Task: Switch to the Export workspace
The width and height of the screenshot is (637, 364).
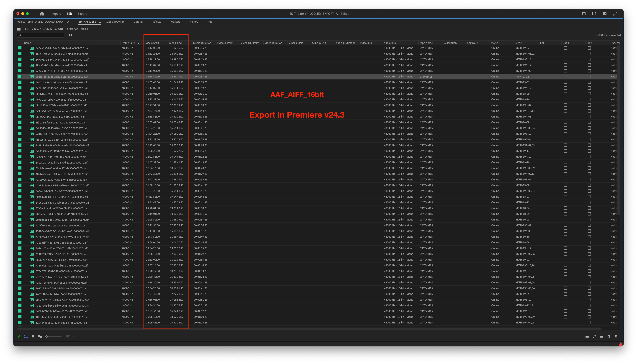Action: coord(82,14)
